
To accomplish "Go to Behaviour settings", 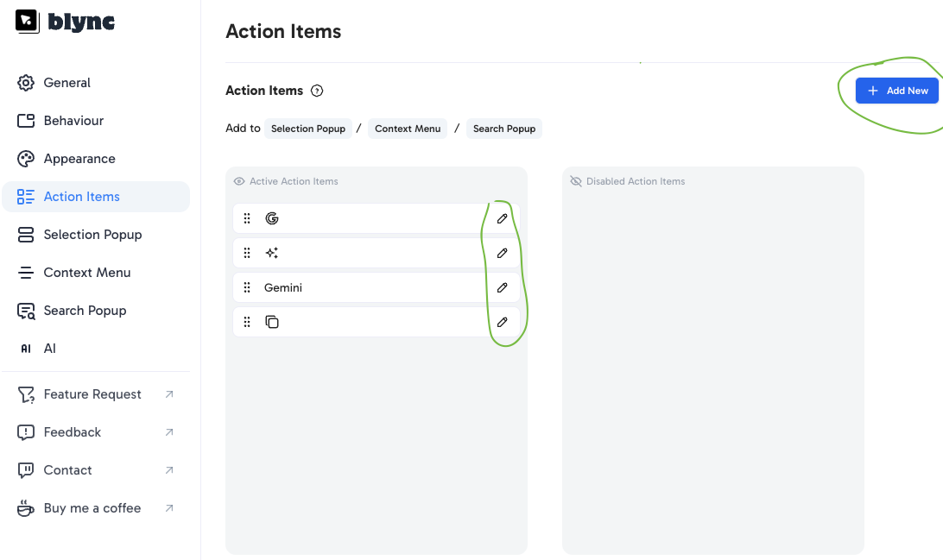I will pos(73,121).
